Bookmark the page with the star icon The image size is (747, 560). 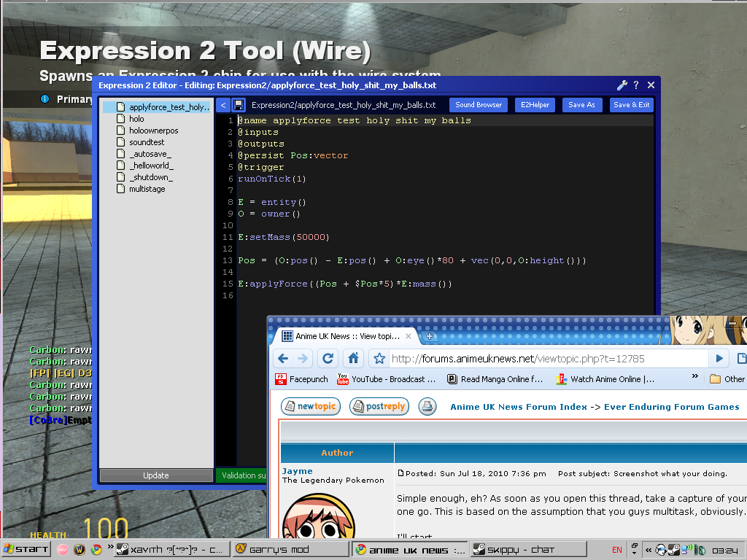point(379,359)
